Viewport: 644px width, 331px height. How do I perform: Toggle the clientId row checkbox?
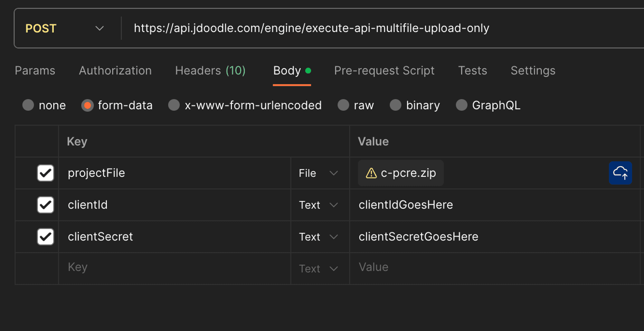pos(45,205)
